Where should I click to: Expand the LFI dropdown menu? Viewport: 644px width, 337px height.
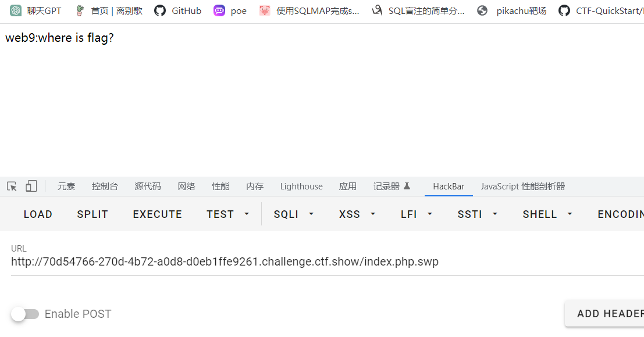[x=417, y=214]
